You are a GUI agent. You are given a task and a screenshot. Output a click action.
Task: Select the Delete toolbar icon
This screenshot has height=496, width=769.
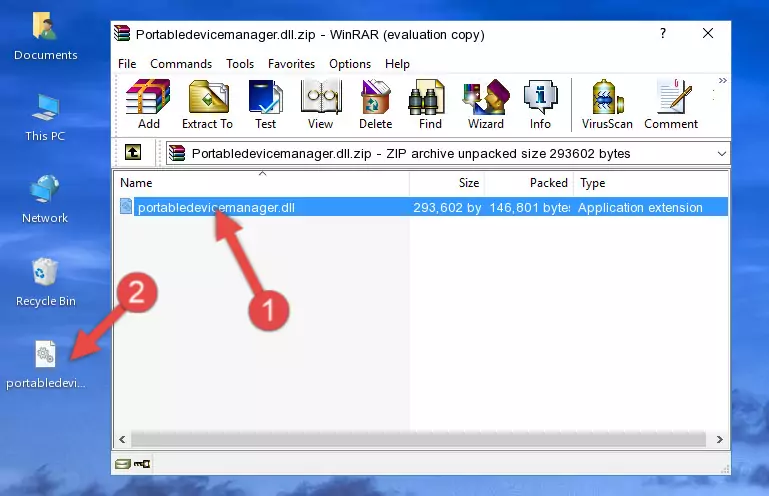pyautogui.click(x=375, y=104)
